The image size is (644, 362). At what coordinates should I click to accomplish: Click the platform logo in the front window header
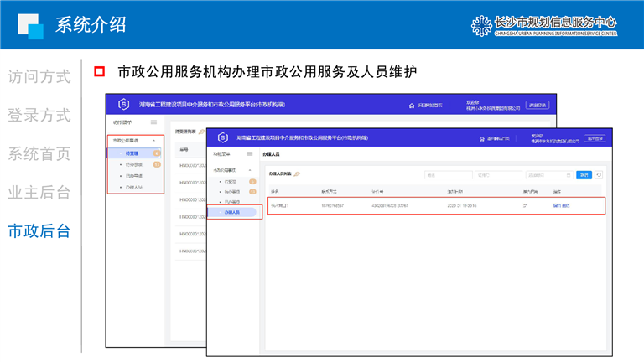click(223, 138)
